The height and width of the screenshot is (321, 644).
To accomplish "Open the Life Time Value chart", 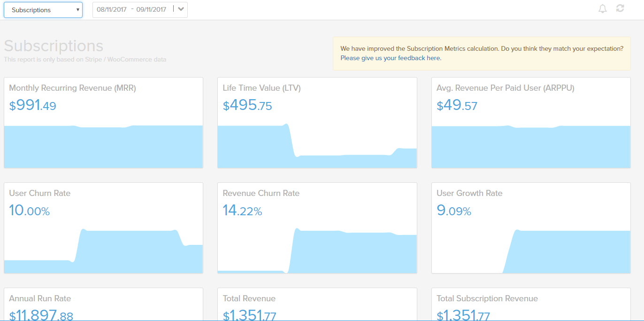I will click(317, 146).
